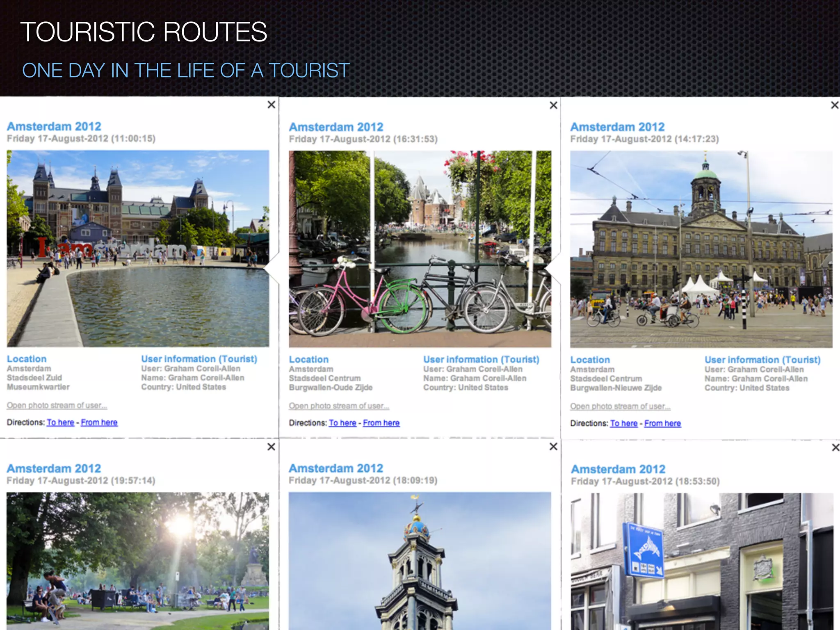
Task: Click 'User information (Tourist)' heading in Museumkwartier card
Action: coord(199,359)
